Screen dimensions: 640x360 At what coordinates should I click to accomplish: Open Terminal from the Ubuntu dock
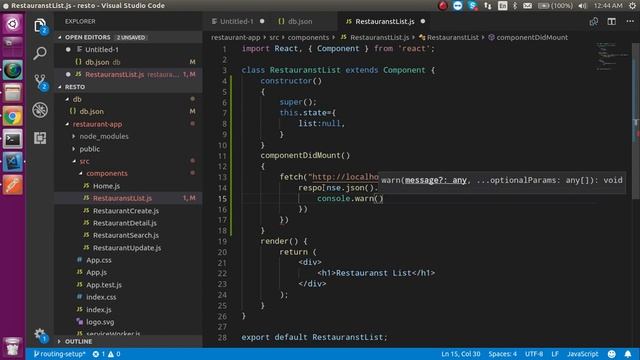[x=13, y=140]
